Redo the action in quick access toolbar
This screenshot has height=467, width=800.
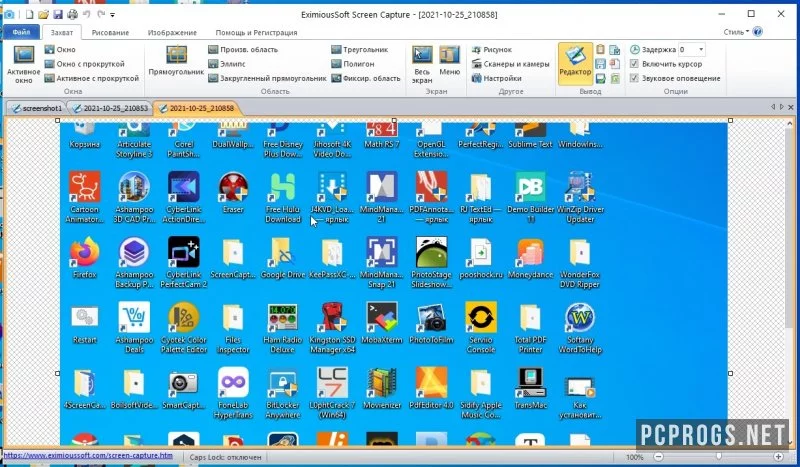pyautogui.click(x=101, y=15)
